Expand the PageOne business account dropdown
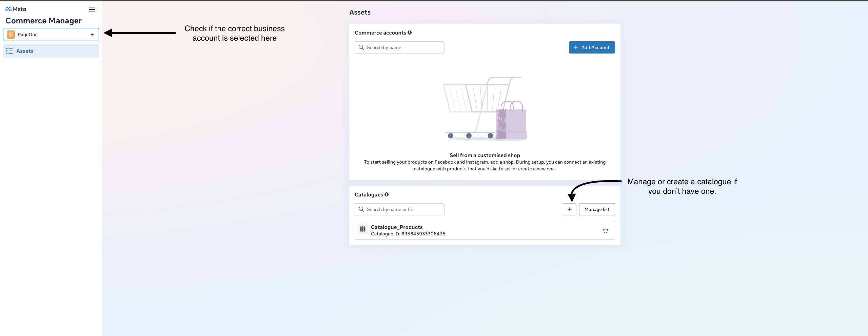Screen dimensions: 868x336 coord(92,34)
